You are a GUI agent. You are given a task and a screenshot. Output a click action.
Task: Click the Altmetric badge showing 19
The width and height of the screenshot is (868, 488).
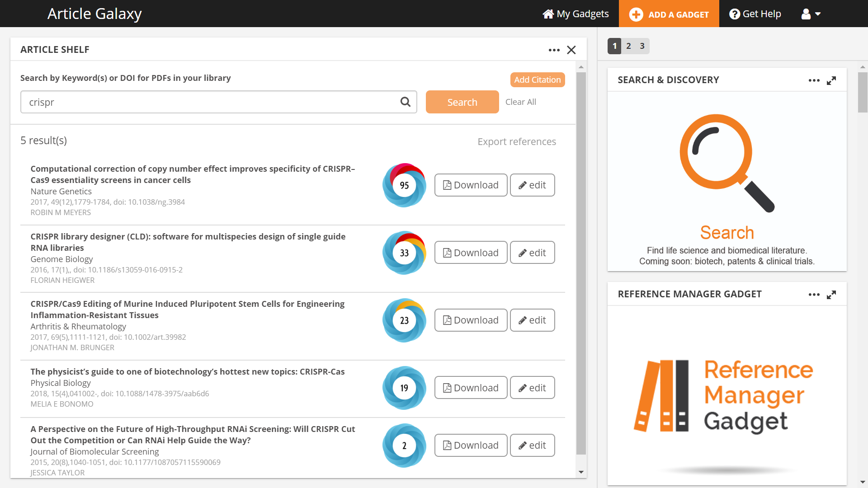click(x=404, y=388)
